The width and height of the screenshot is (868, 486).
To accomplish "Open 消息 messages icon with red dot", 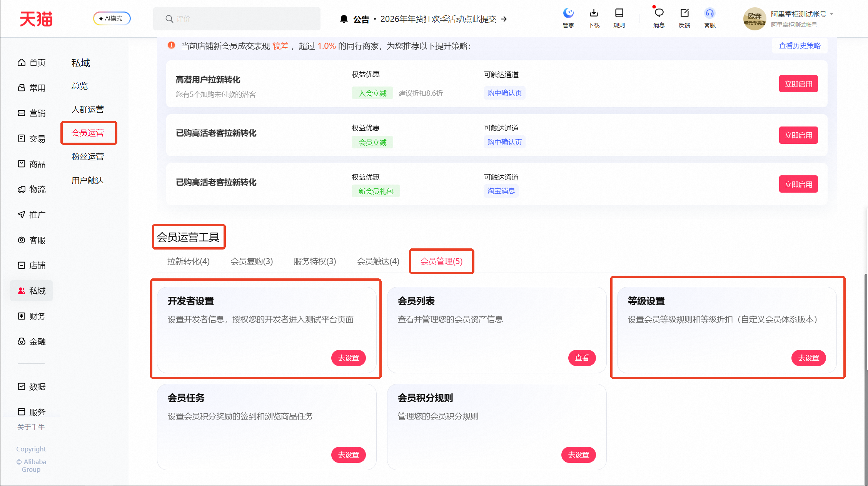I will tap(659, 14).
